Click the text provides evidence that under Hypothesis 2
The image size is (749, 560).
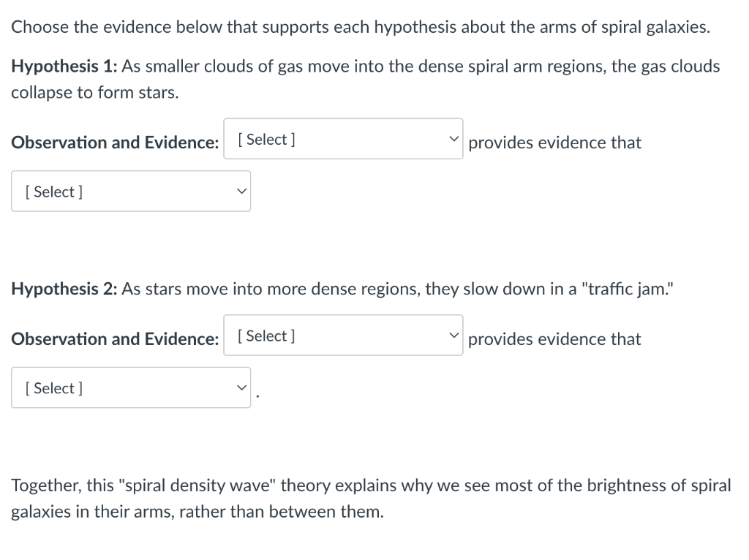(555, 338)
